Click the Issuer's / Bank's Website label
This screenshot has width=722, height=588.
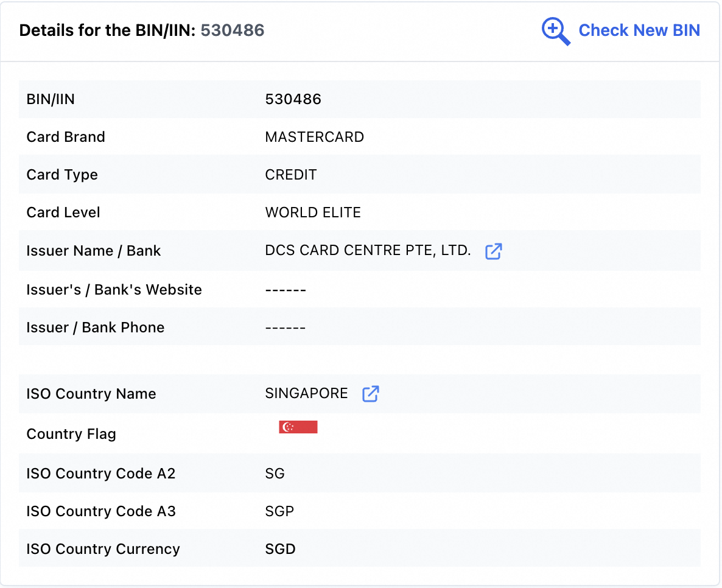point(114,290)
